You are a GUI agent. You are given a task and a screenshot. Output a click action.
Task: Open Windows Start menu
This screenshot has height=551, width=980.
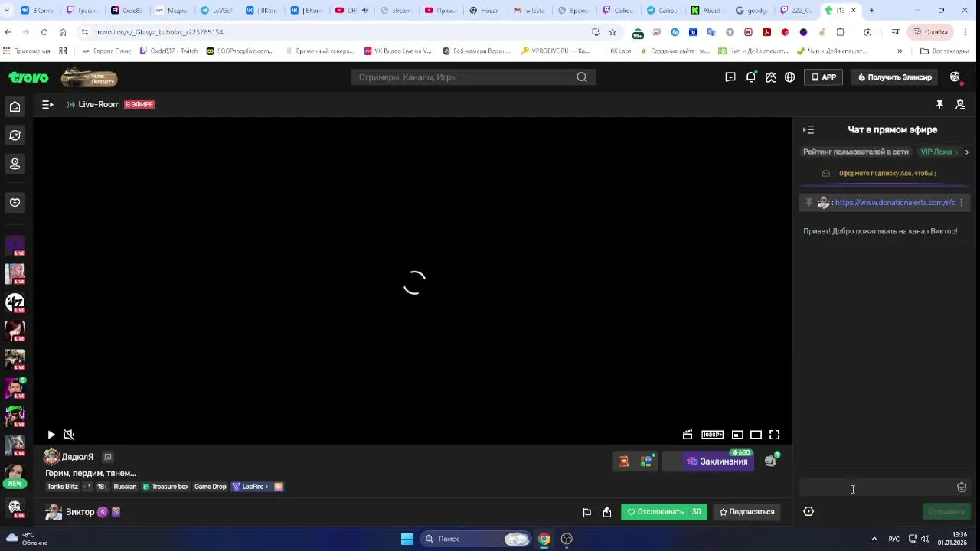(407, 539)
